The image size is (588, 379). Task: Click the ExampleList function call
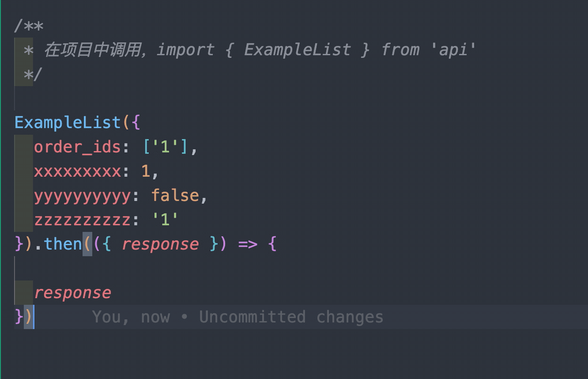coord(68,122)
